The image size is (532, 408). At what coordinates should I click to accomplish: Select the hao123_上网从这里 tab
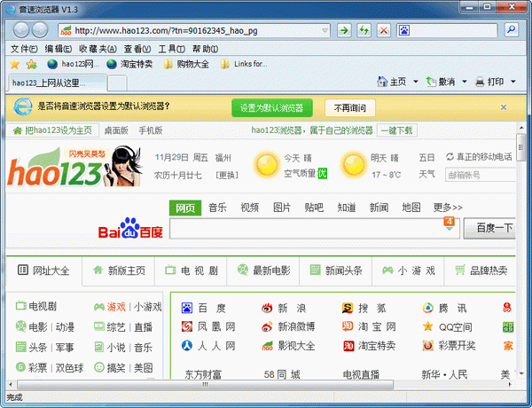tap(58, 82)
